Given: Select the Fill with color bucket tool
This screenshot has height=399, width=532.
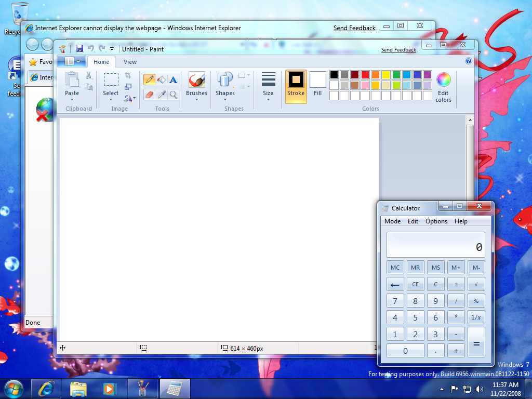Looking at the screenshot, I should coord(161,79).
